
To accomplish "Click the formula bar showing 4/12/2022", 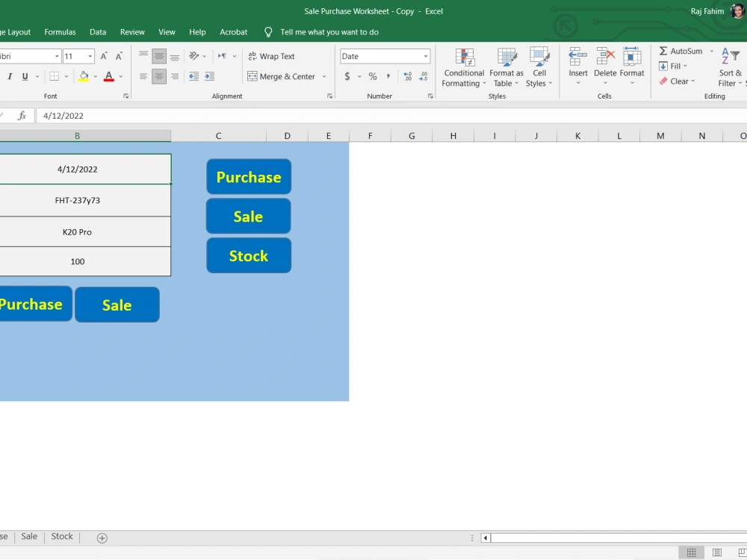I will 391,116.
